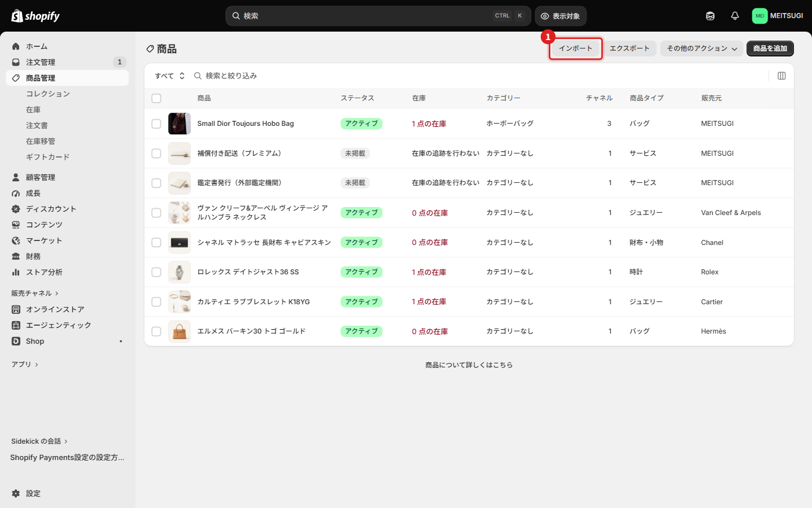
Task: Open the カルティエ ラブブレスレット thumbnail
Action: (179, 302)
